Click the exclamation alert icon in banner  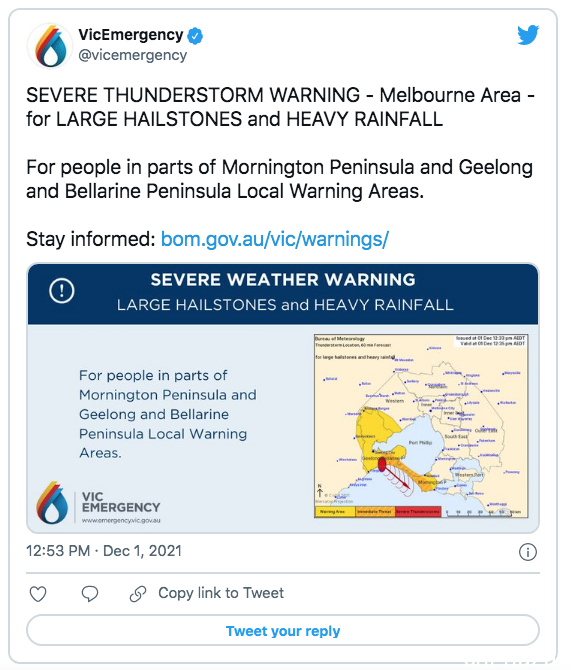click(x=62, y=291)
